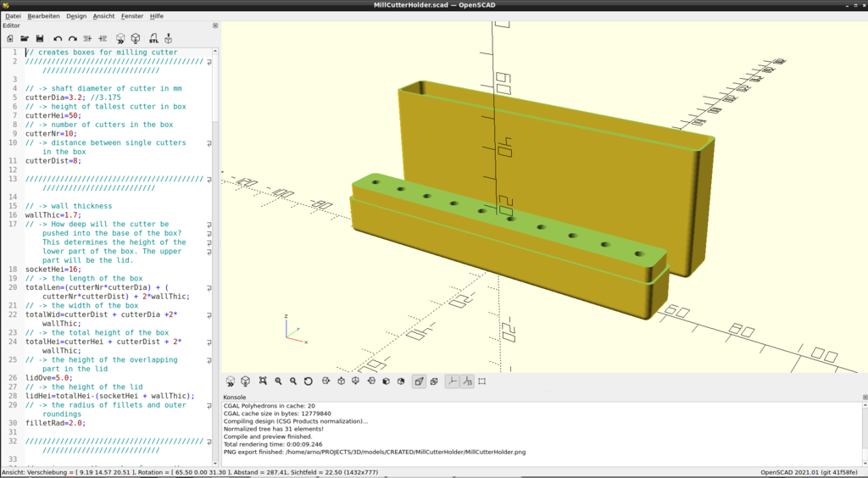868x478 pixels.
Task: Zoom out of the 3D view
Action: pyautogui.click(x=293, y=381)
